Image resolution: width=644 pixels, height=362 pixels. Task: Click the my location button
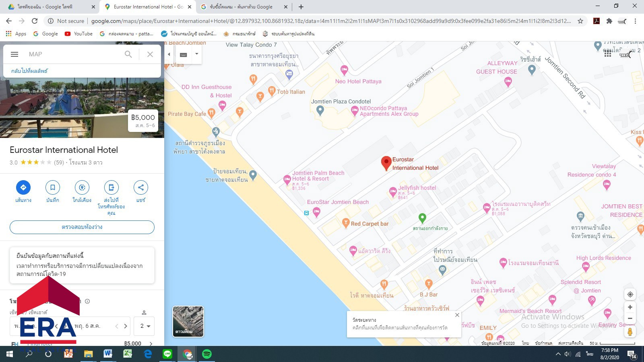630,294
